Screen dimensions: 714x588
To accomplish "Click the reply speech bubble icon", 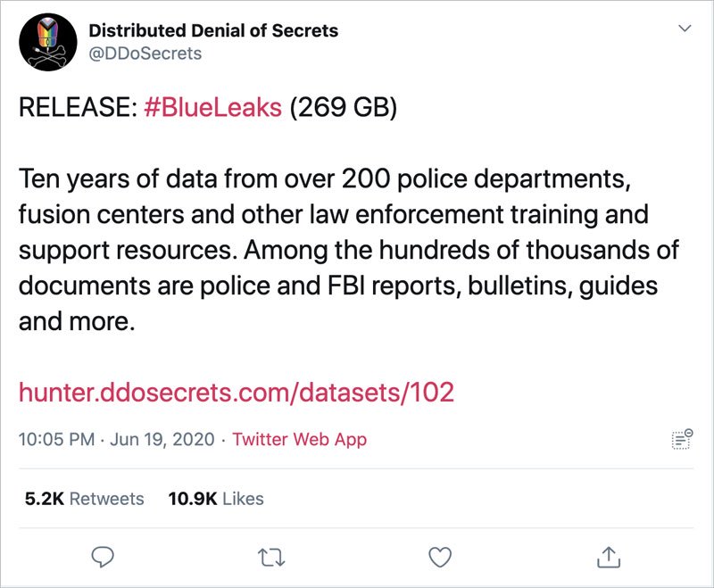I will click(104, 557).
